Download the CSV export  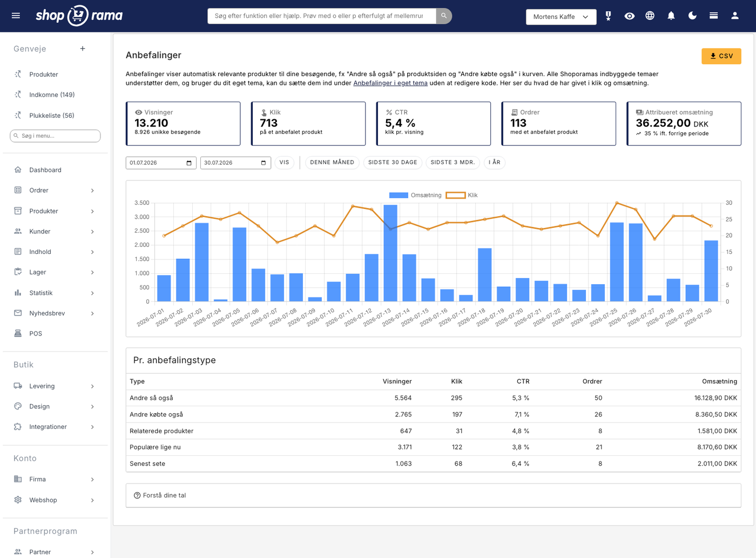(x=721, y=56)
